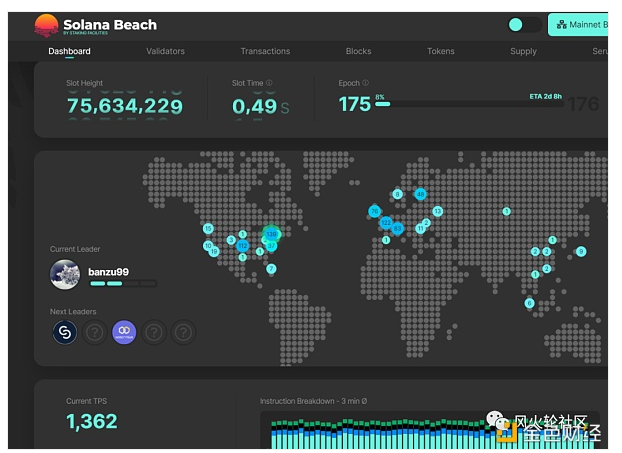
Task: Click the Epoch info icon
Action: point(365,83)
